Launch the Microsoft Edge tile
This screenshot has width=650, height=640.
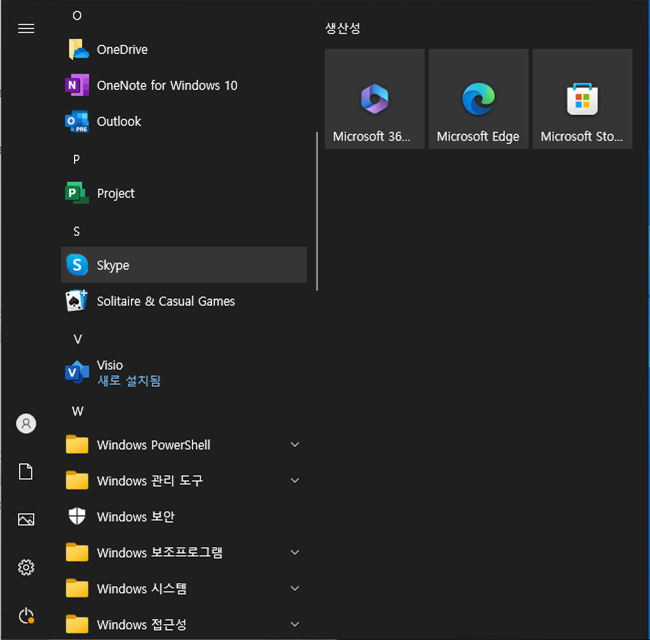click(x=479, y=99)
